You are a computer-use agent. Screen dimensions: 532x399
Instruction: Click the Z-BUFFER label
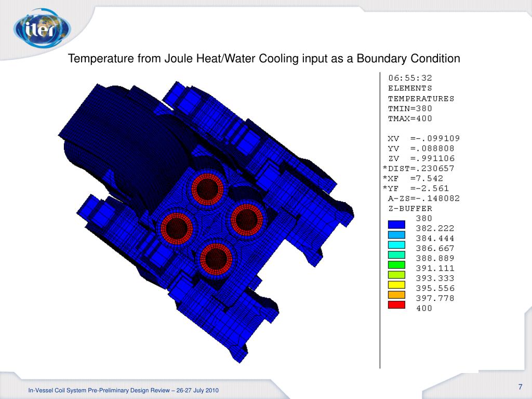pos(410,208)
